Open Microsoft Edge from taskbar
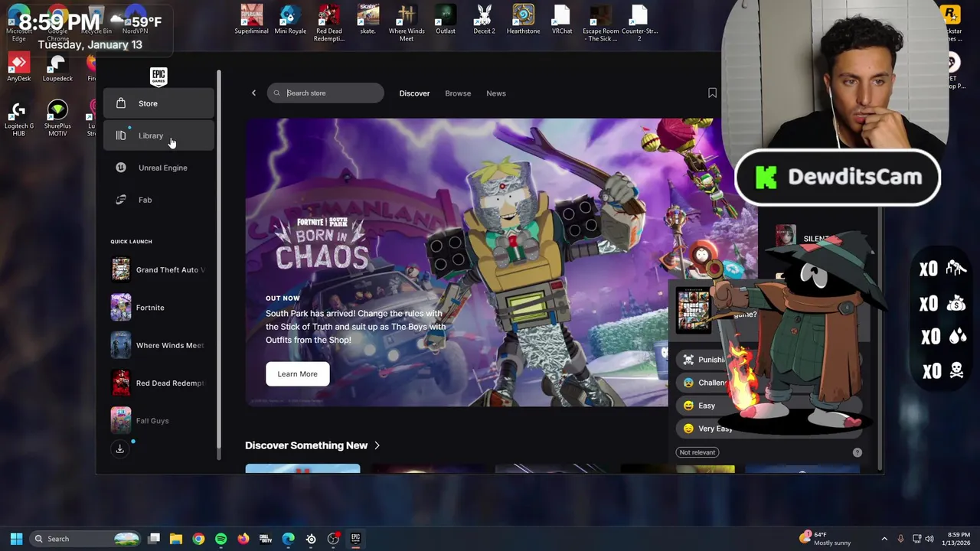 [x=288, y=539]
